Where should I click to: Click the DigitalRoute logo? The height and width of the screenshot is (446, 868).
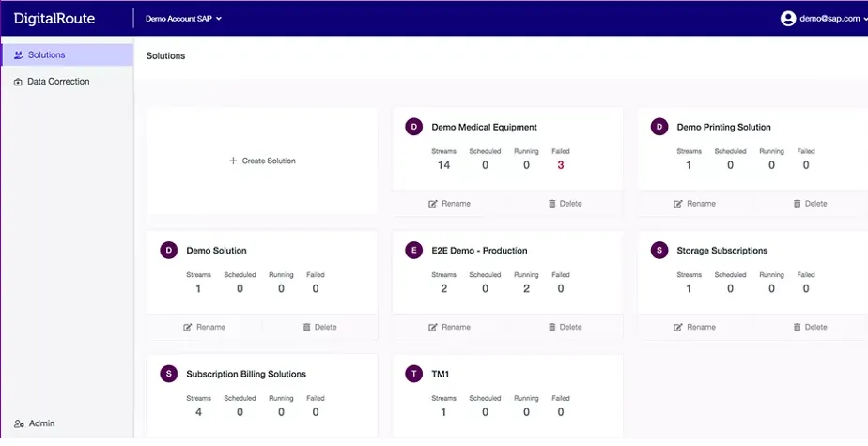54,18
